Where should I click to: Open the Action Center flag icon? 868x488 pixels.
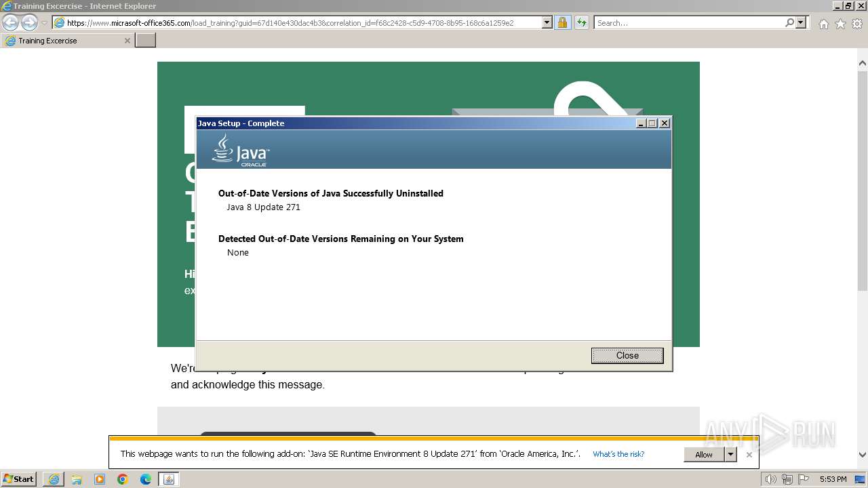point(804,479)
